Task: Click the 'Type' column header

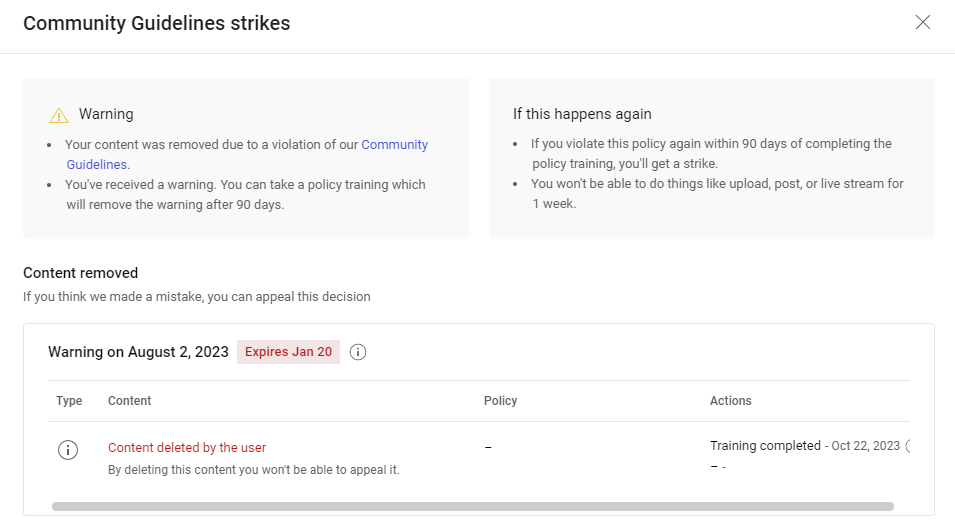Action: tap(69, 401)
